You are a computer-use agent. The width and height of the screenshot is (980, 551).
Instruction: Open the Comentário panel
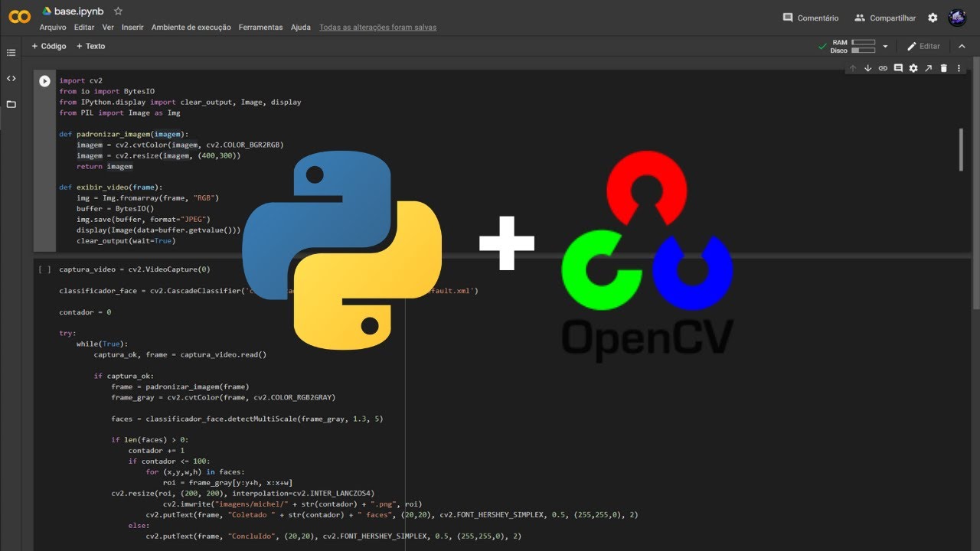pos(810,18)
